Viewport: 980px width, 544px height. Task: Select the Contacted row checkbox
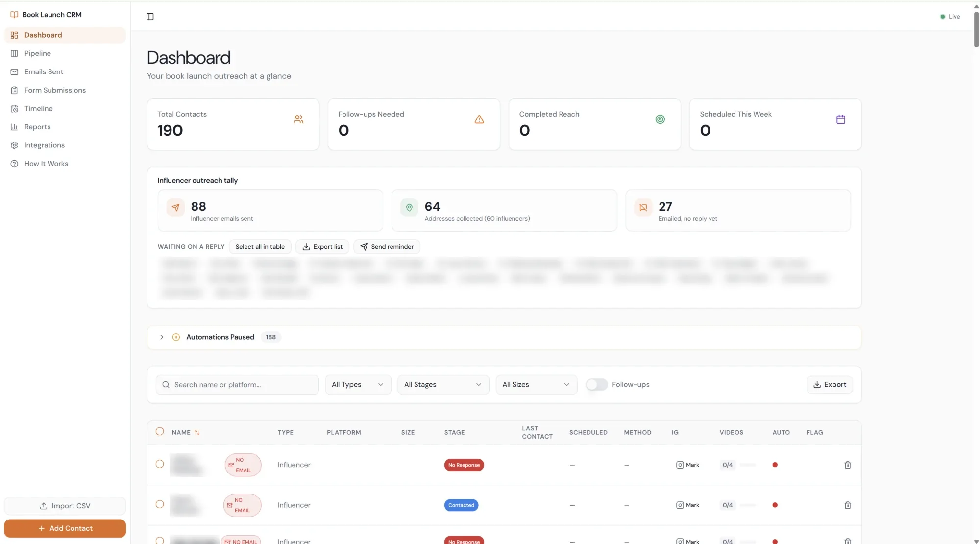(160, 504)
